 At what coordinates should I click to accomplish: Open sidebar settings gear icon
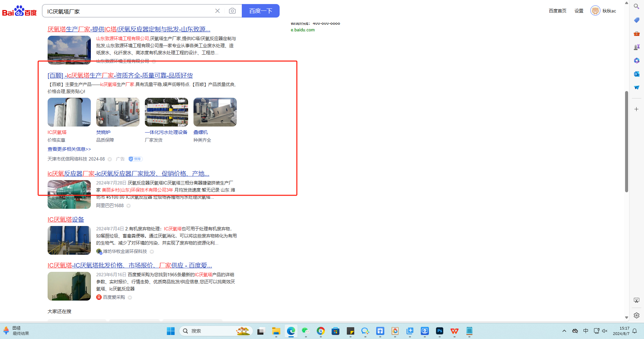click(x=637, y=315)
